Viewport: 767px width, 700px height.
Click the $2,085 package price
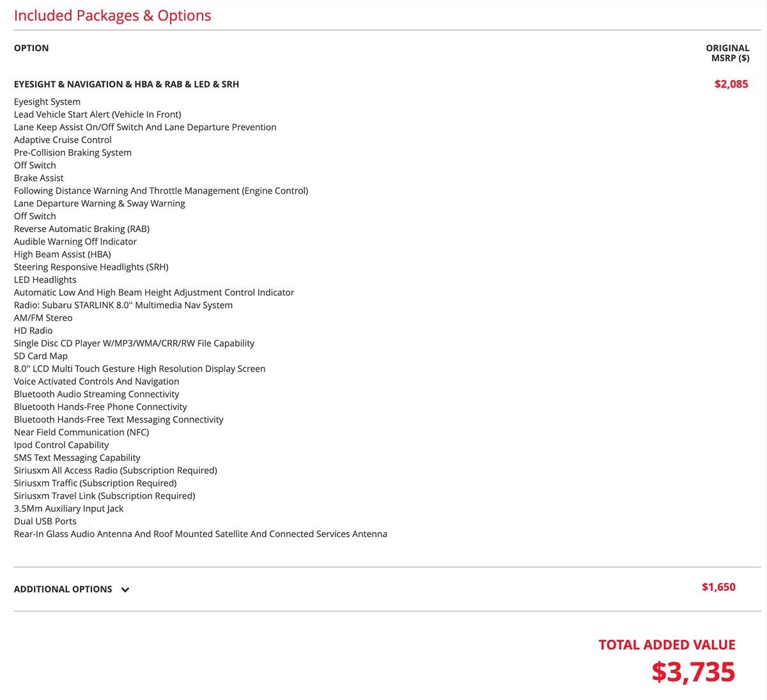731,84
